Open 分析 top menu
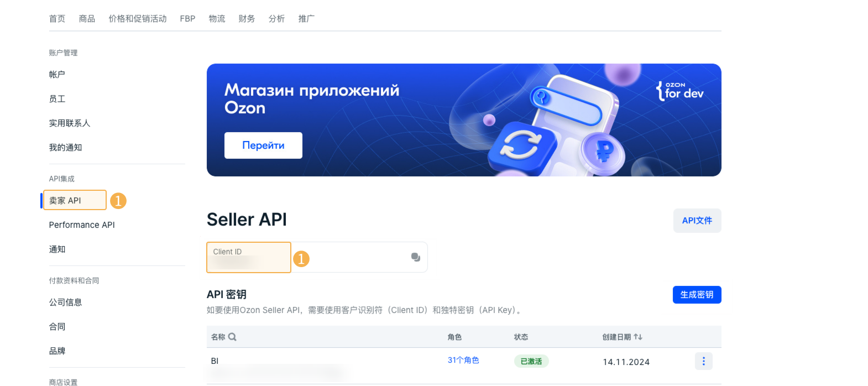This screenshot has height=386, width=868. pyautogui.click(x=276, y=19)
